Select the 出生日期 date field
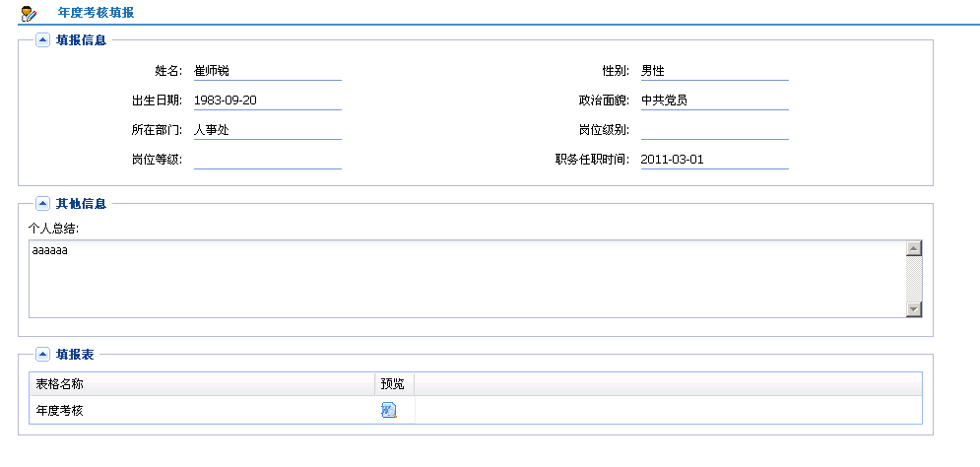Screen dimensions: 980x467 click(267, 100)
